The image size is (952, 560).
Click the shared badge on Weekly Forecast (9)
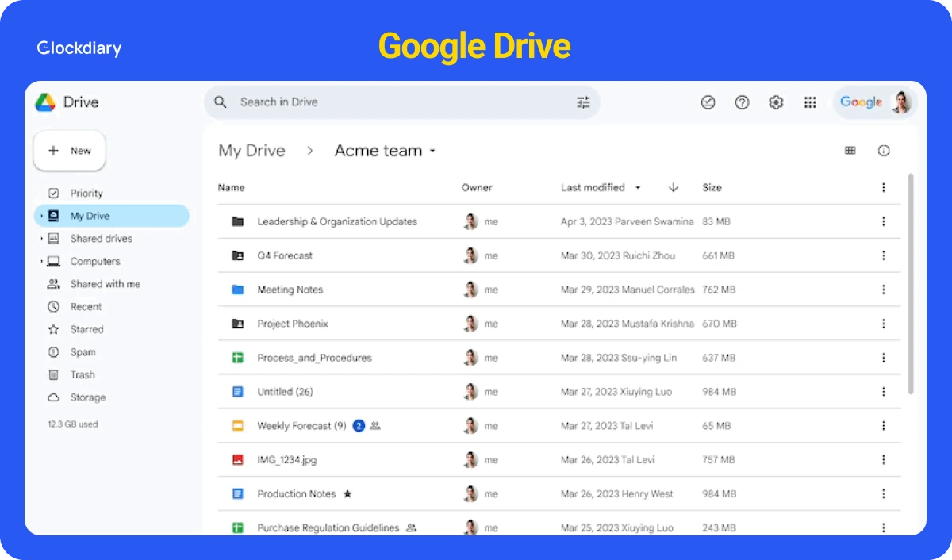pyautogui.click(x=375, y=426)
